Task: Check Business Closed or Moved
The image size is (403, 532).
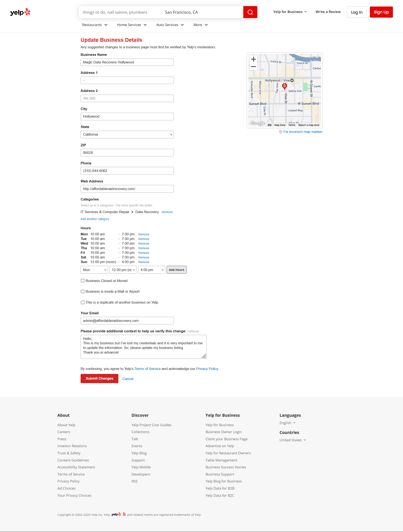Action: coord(83,281)
